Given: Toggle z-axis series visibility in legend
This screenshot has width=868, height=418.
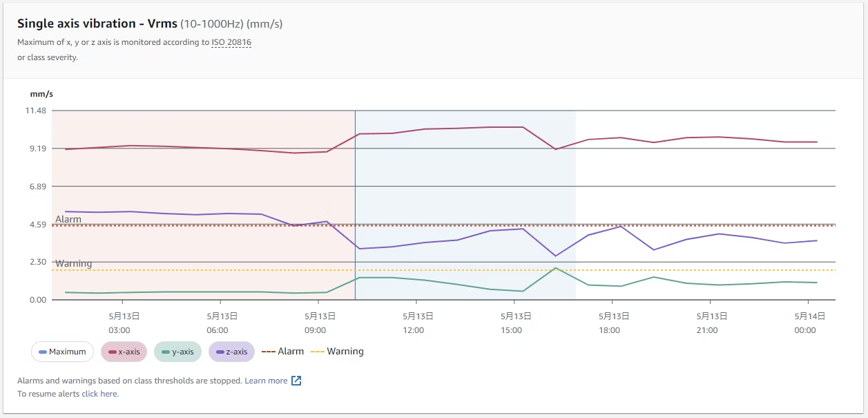Looking at the screenshot, I should [x=231, y=352].
